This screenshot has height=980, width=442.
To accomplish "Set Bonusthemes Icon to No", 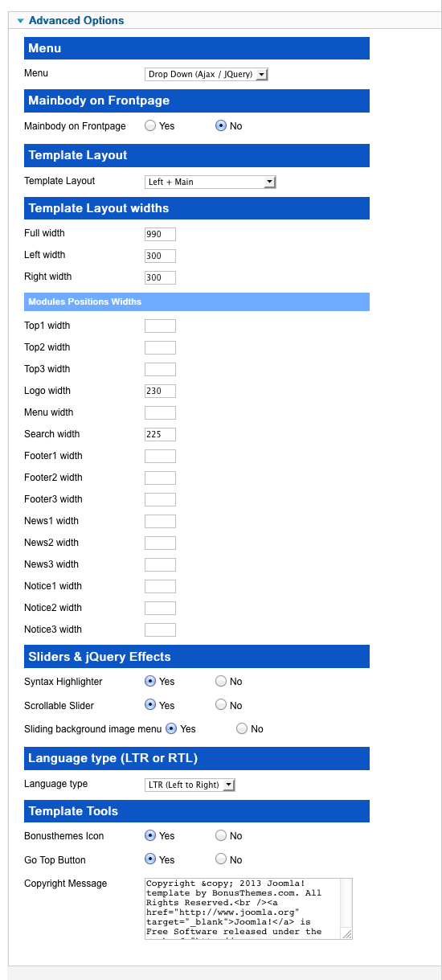I will pyautogui.click(x=221, y=836).
